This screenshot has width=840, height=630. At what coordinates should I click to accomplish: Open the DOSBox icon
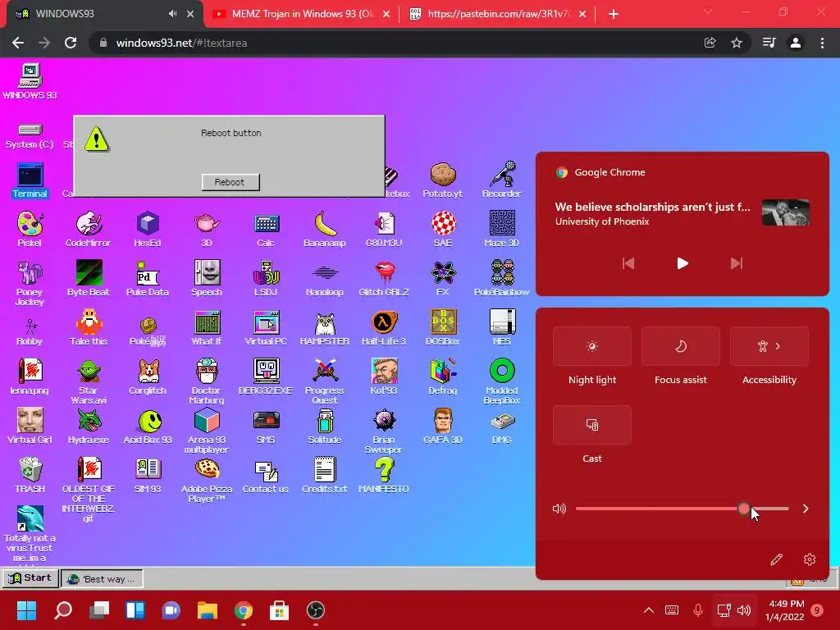(443, 327)
